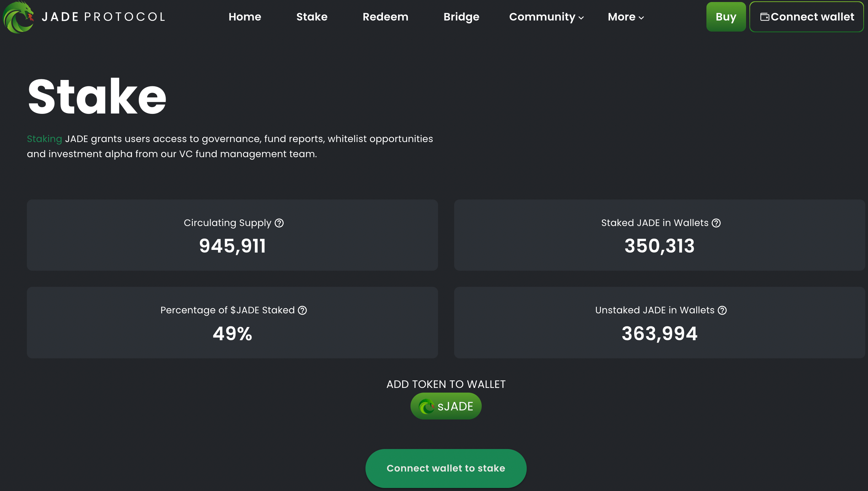868x491 pixels.
Task: Add sJADE token to wallet
Action: (x=446, y=406)
